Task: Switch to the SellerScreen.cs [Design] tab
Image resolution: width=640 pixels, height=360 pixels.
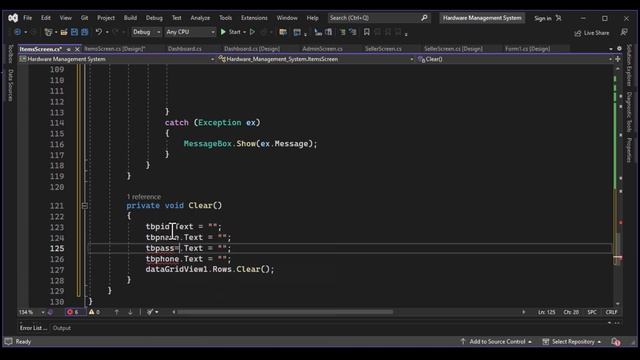Action: 453,49
